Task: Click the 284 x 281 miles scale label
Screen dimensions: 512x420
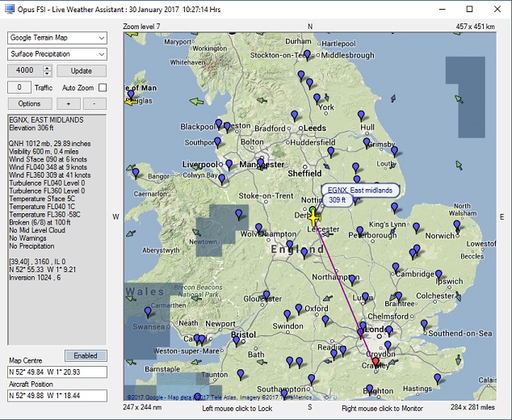Action: (472, 407)
